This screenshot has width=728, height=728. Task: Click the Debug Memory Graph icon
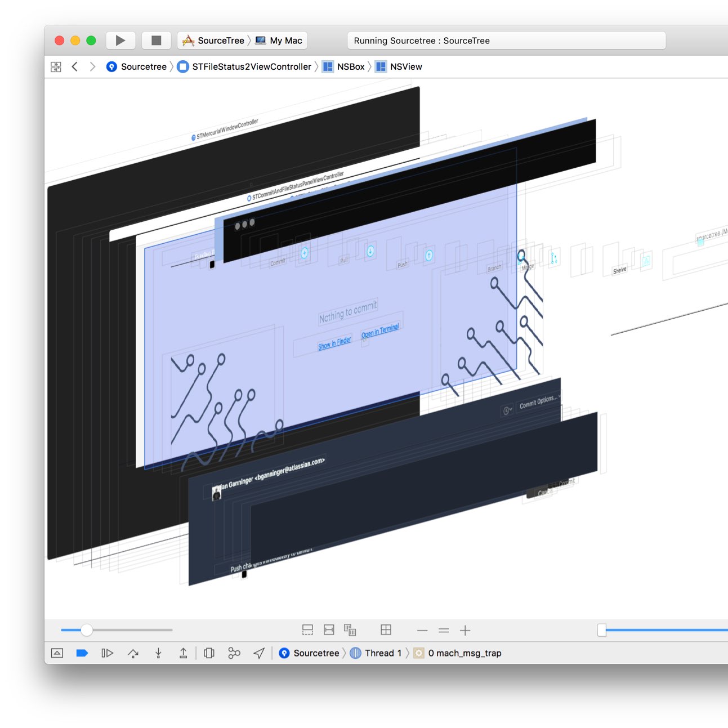[234, 653]
